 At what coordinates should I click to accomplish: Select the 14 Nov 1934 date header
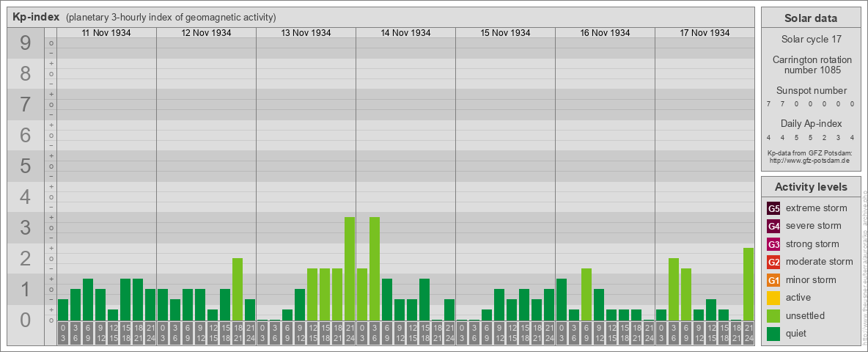pos(405,33)
